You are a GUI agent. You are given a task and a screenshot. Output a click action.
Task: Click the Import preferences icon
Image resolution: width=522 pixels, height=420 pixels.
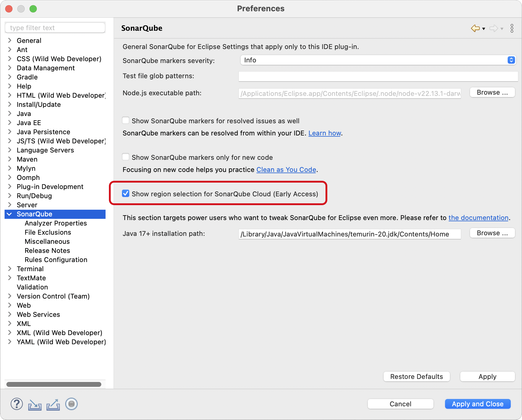coord(35,404)
